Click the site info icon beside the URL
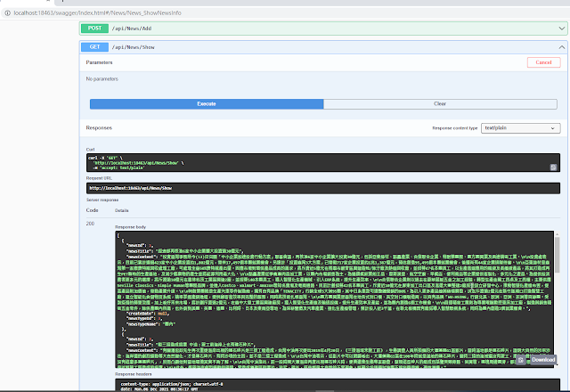This screenshot has height=392, width=570. tap(7, 12)
